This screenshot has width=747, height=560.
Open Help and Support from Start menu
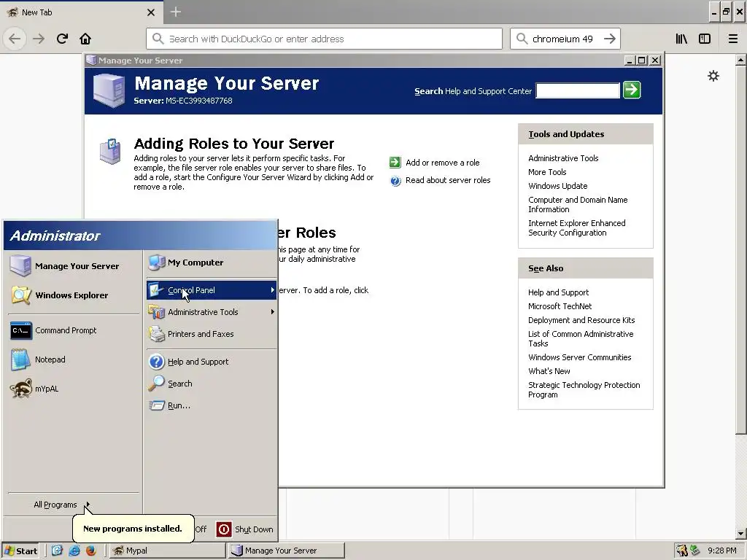click(212, 362)
